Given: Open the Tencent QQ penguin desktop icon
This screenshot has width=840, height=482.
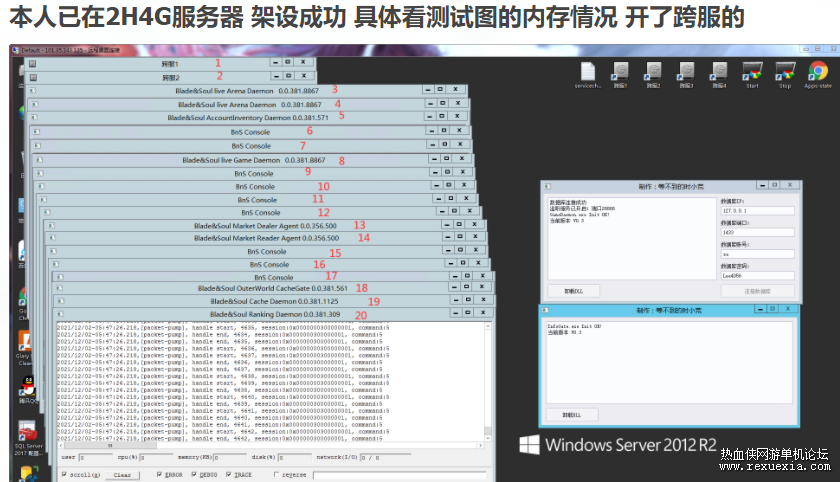Looking at the screenshot, I should [x=28, y=390].
